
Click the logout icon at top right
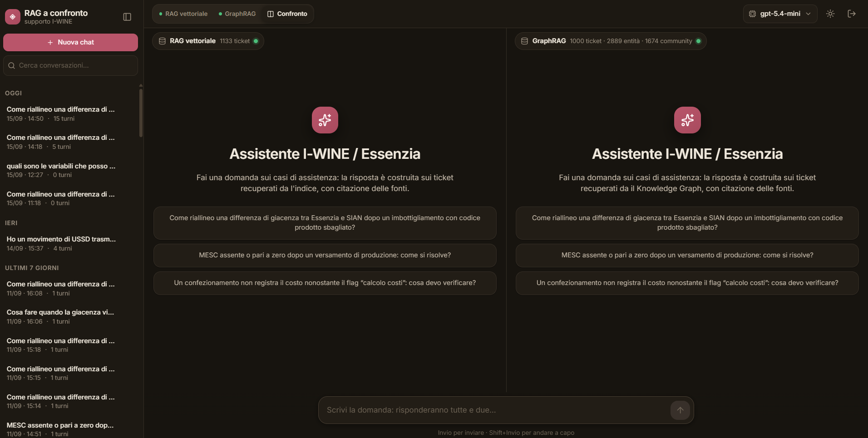(x=852, y=14)
